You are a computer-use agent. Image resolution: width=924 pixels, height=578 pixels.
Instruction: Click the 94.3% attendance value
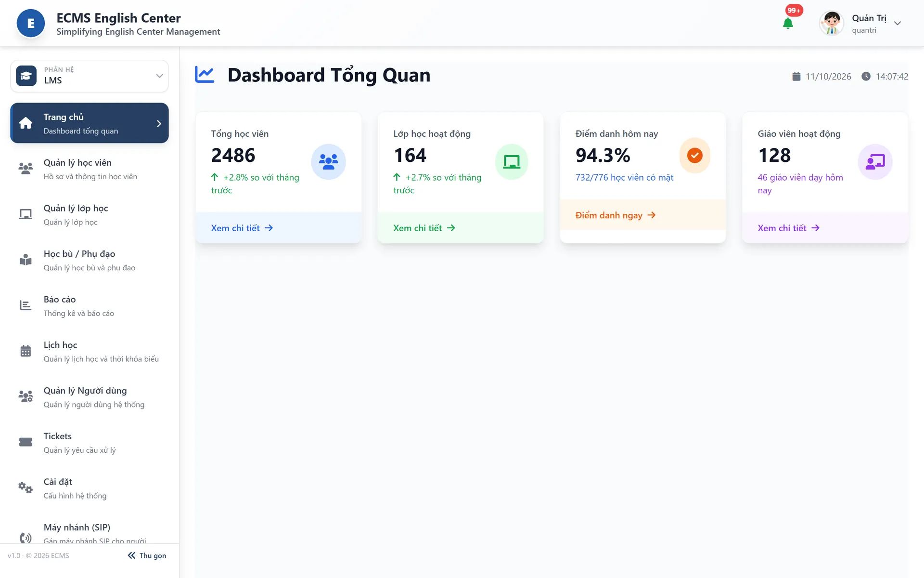pos(603,155)
